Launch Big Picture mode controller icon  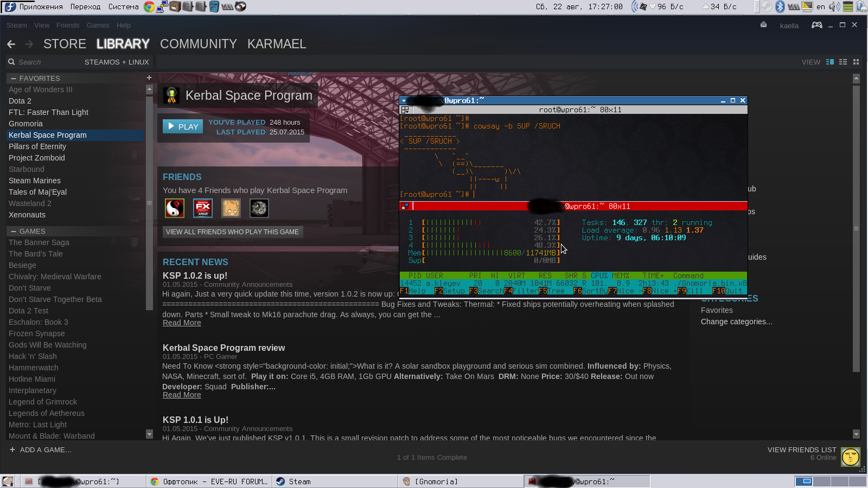point(816,25)
